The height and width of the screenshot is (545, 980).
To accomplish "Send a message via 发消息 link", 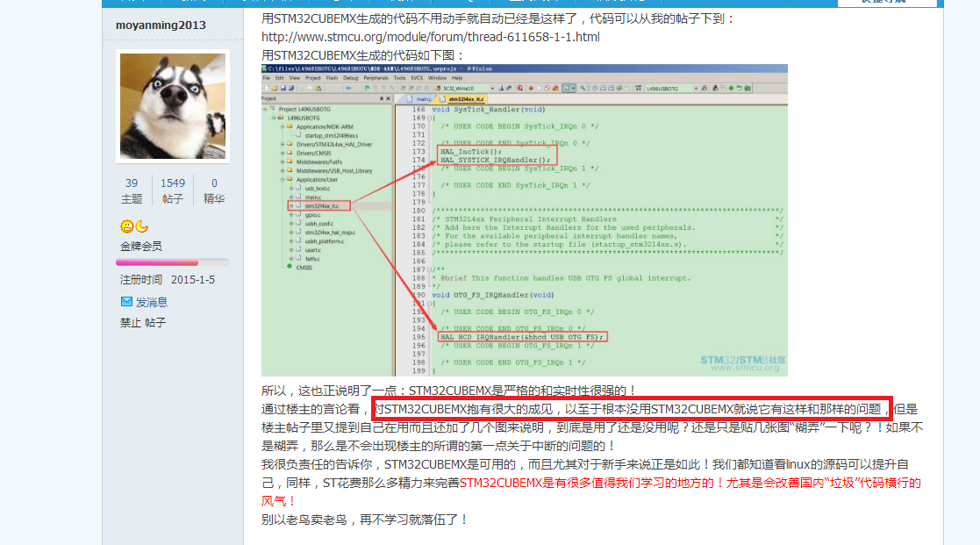I will 152,303.
